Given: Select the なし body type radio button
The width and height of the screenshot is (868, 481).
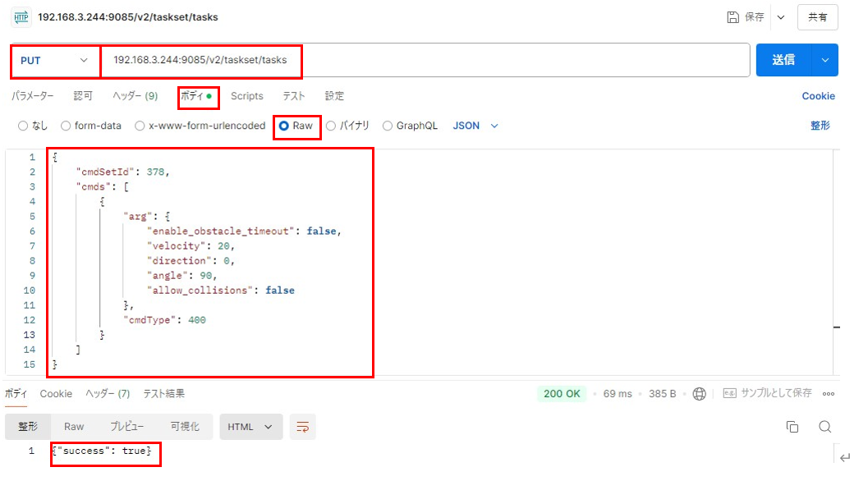Looking at the screenshot, I should (x=23, y=126).
